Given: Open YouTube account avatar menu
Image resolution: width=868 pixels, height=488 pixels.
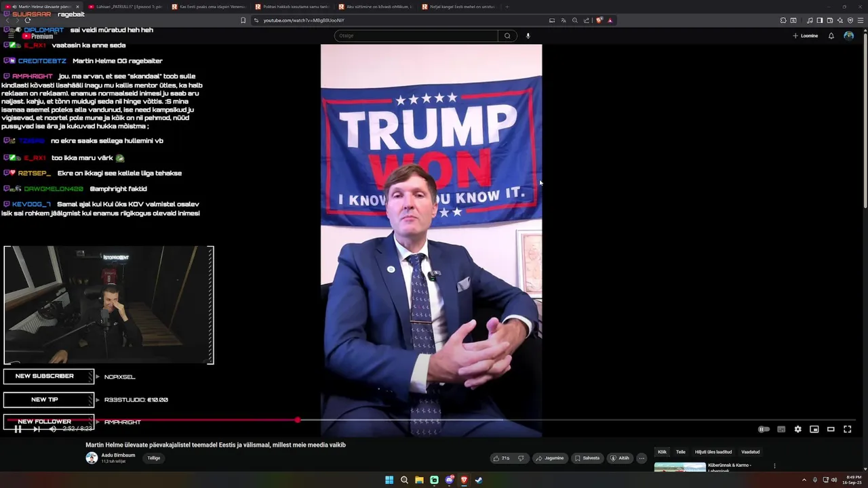Looking at the screenshot, I should click(849, 36).
